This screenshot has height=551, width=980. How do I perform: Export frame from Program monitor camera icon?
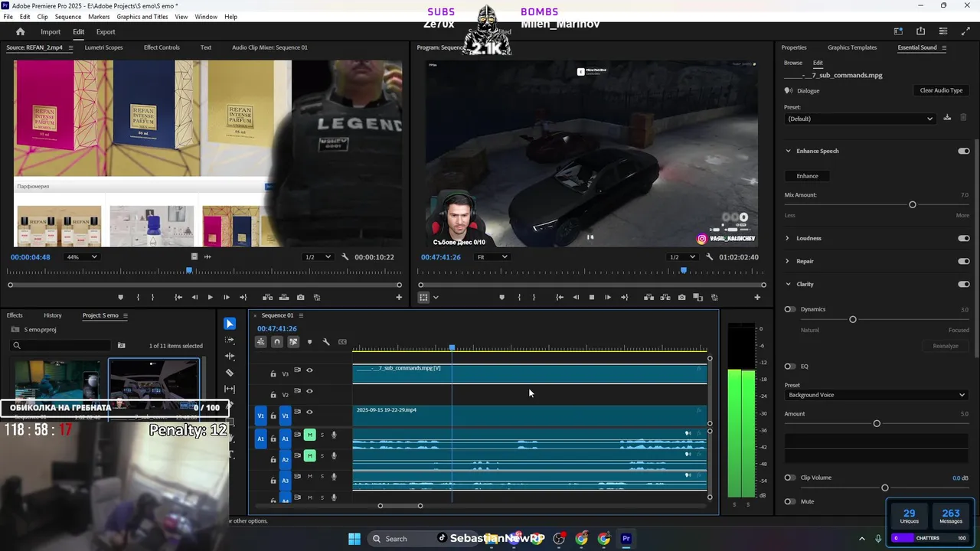point(681,297)
